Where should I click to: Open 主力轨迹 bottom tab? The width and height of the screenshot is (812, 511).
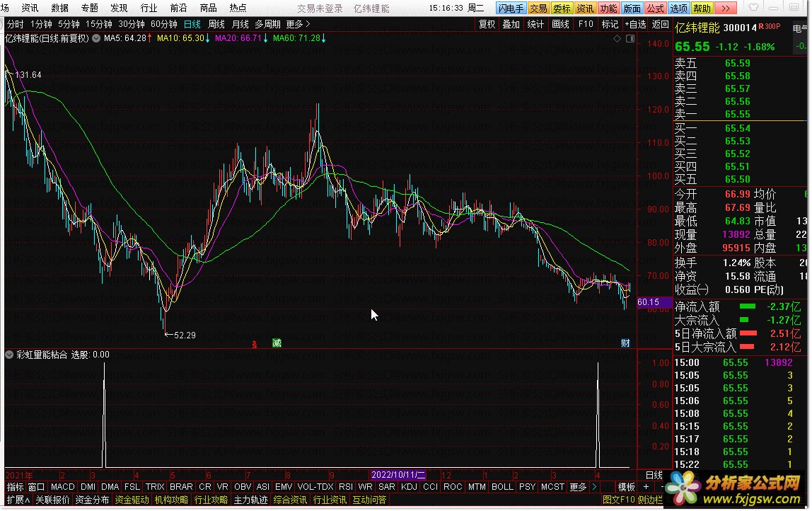click(250, 500)
